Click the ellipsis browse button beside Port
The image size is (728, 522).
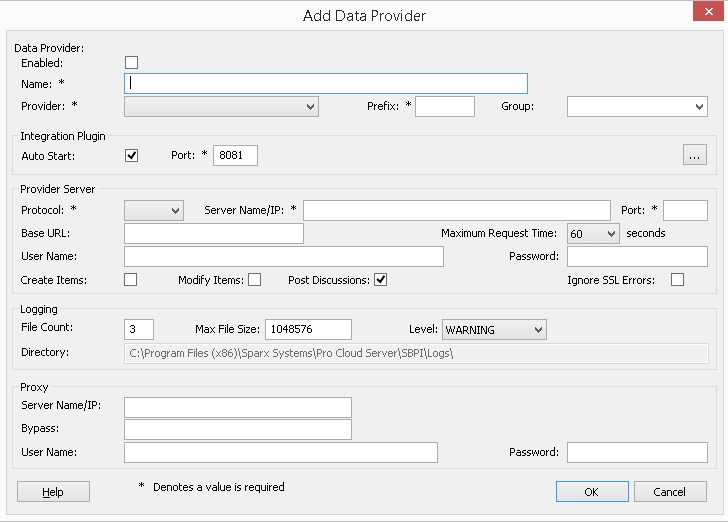tap(695, 155)
